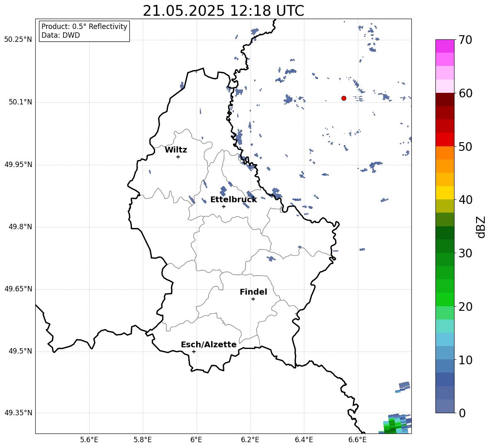The image size is (491, 448).
Task: Click the dark maroon colorbar segment below 60
Action: [445, 99]
